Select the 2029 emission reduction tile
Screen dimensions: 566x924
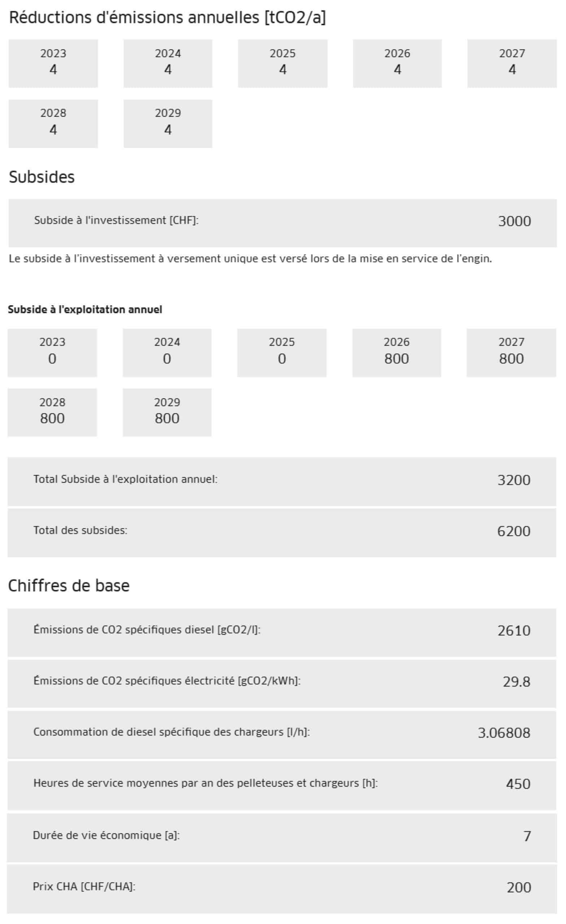click(x=168, y=123)
